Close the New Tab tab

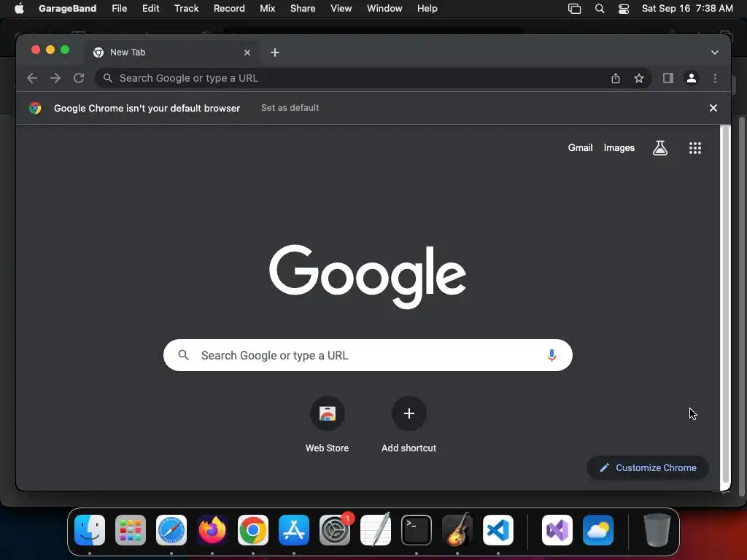(x=247, y=52)
